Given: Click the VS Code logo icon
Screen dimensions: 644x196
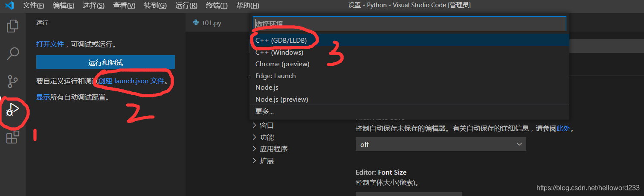Looking at the screenshot, I should click(x=9, y=6).
